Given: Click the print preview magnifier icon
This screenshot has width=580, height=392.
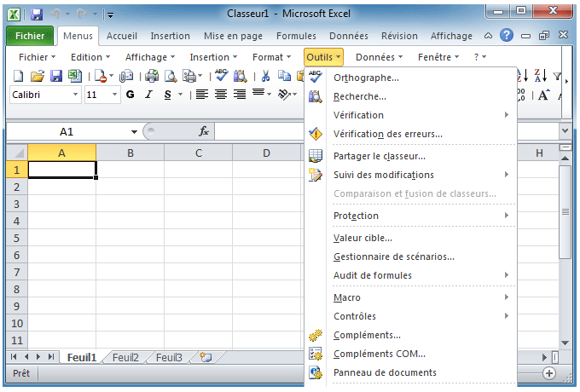Looking at the screenshot, I should (x=171, y=76).
